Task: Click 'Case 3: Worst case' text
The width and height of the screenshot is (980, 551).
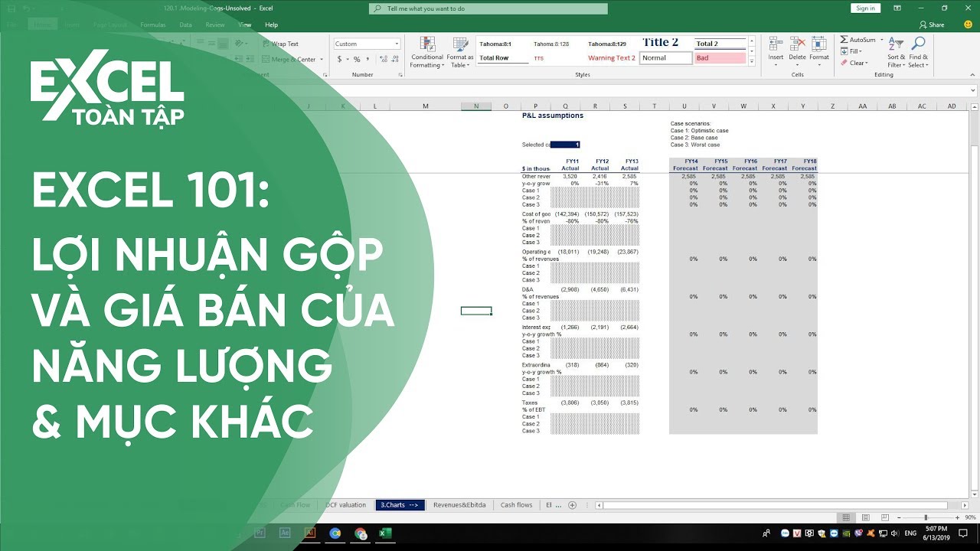Action: click(695, 145)
